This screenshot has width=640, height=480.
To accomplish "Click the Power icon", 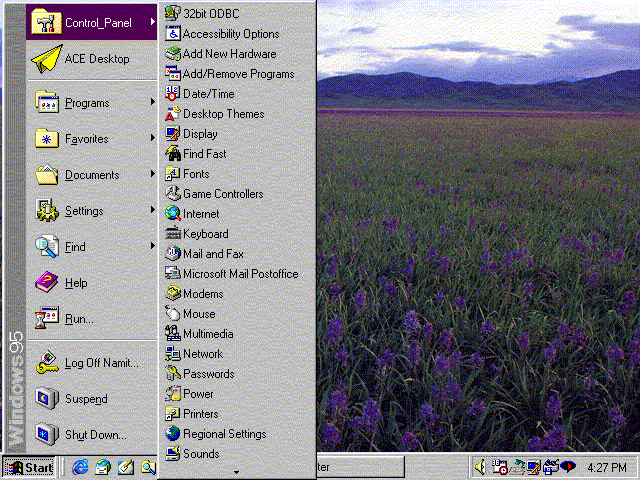I will pos(173,393).
